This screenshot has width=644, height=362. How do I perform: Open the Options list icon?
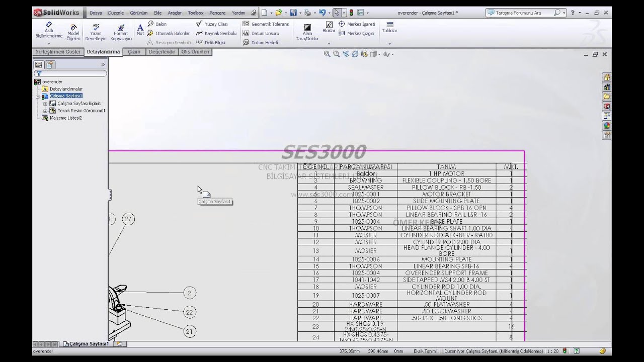(360, 13)
